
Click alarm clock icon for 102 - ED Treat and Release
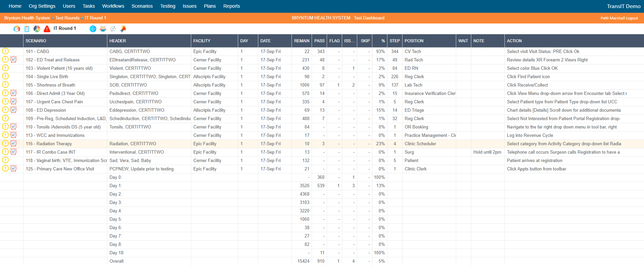pos(13,60)
